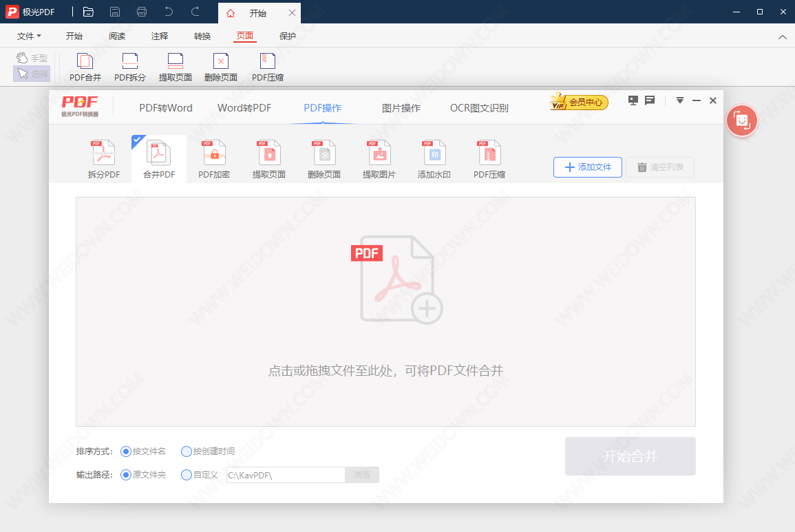
Task: Click the feedback message icon in converter
Action: 650,100
